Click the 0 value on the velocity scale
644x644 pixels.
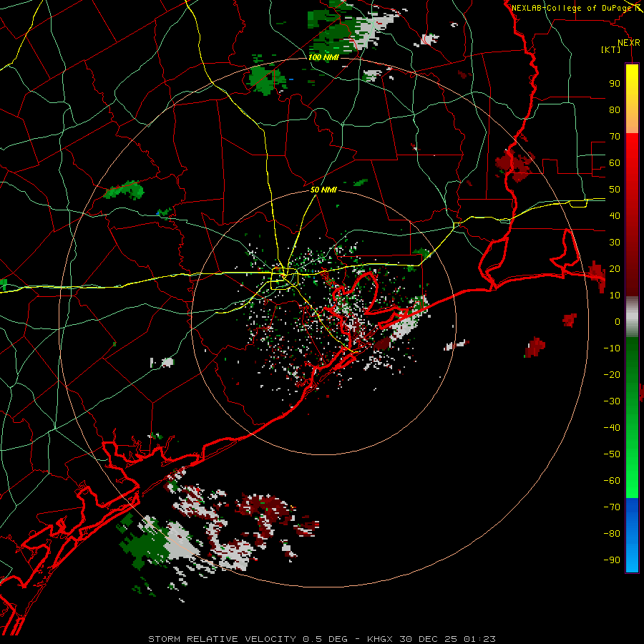[618, 321]
